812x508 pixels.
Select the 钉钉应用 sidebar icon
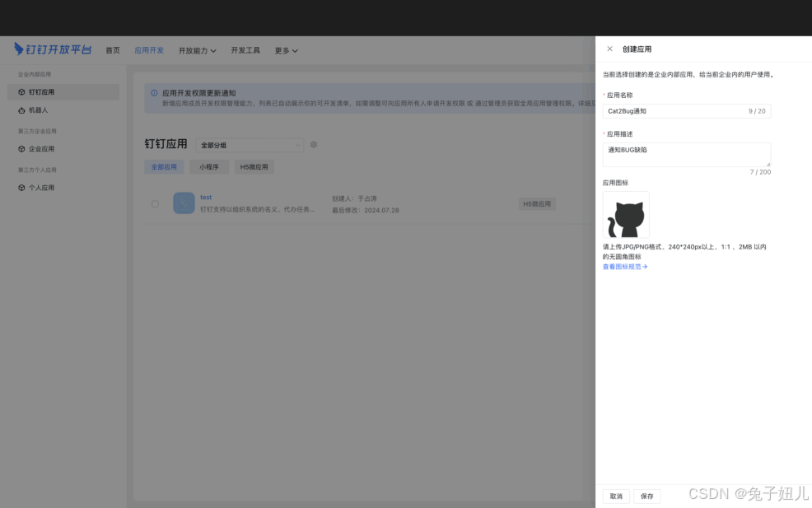(23, 91)
